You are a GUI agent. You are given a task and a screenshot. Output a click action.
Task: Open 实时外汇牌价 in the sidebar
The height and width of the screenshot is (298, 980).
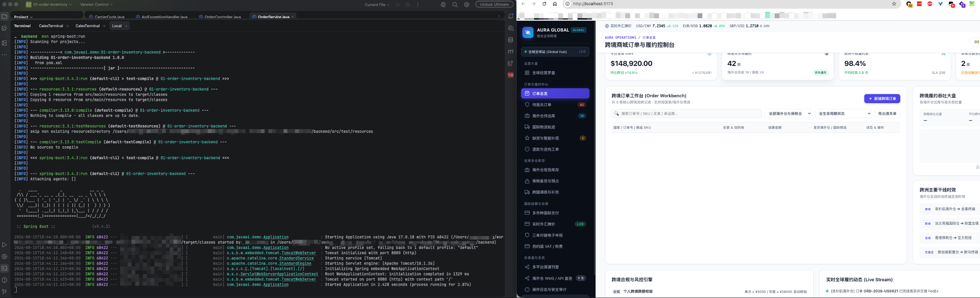click(x=555, y=224)
